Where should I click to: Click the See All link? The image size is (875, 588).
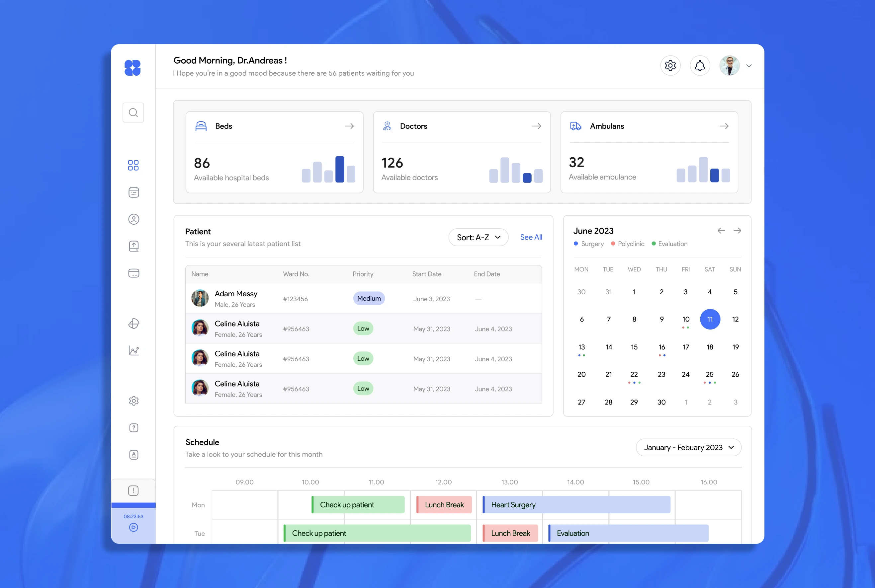tap(531, 237)
